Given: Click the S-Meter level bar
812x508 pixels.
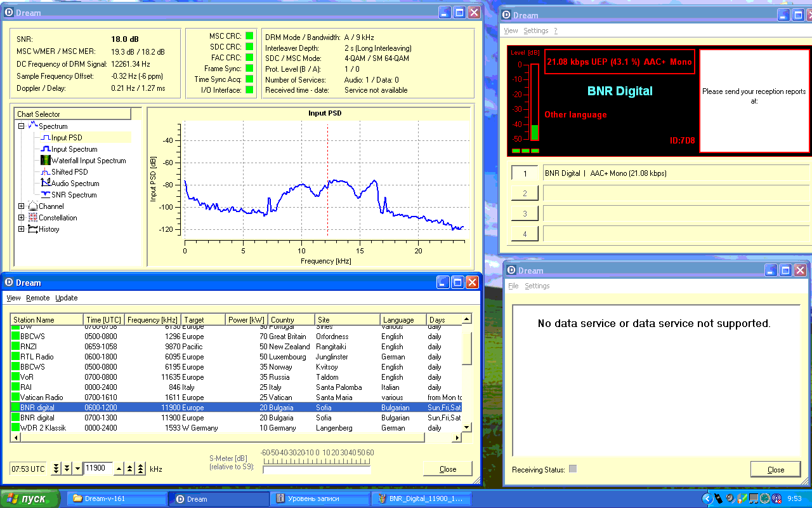Looking at the screenshot, I should 317,470.
